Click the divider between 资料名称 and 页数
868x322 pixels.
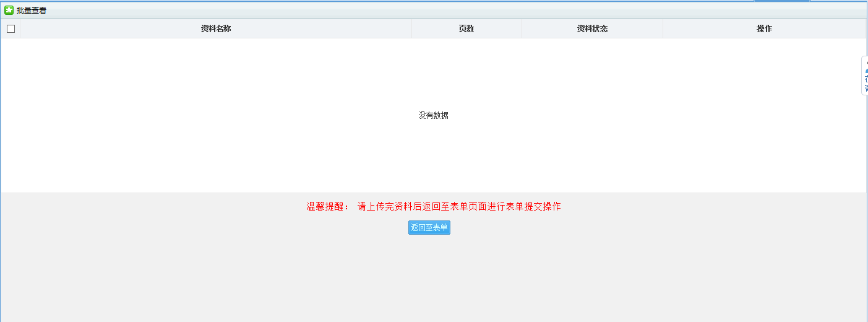pos(411,28)
